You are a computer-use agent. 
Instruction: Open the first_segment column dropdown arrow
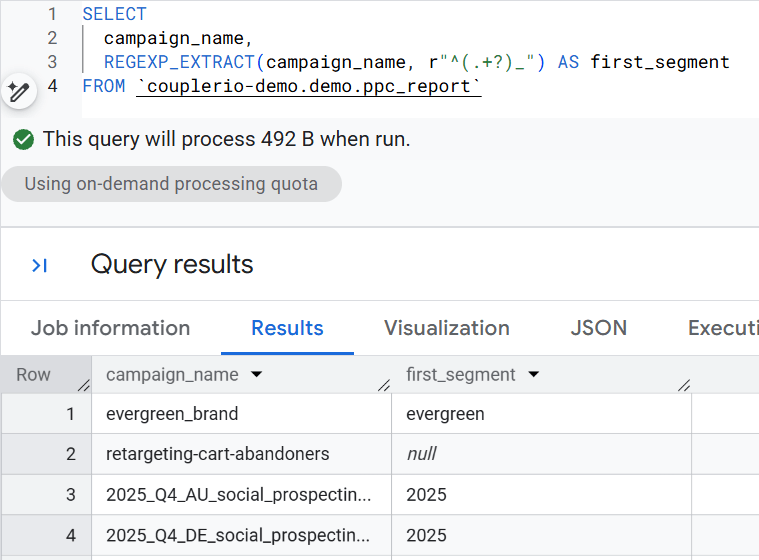533,374
